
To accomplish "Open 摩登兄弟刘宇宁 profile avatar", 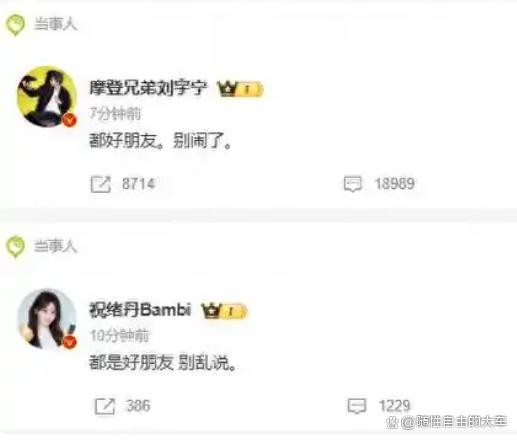I will (47, 97).
